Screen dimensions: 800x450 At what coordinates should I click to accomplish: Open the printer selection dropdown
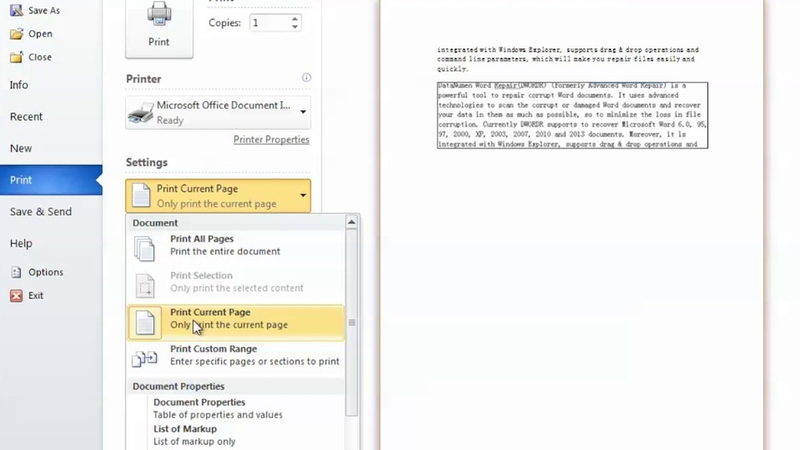(303, 112)
